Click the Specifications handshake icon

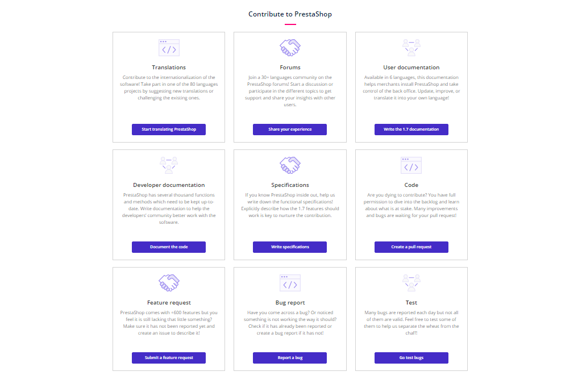point(290,165)
